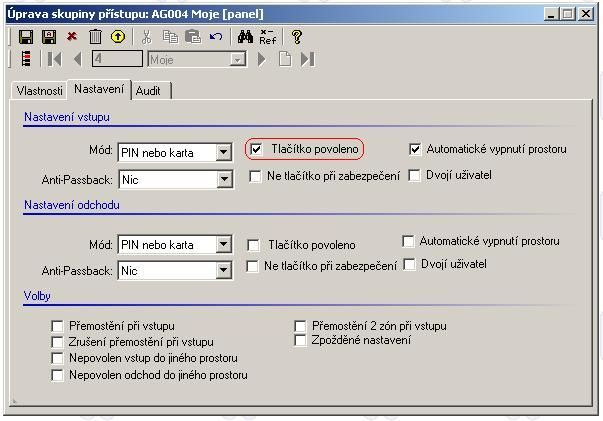Screen dimensions: 603x421
Task: Open entry Mód dropdown PIN nebo karta
Action: pyautogui.click(x=224, y=153)
